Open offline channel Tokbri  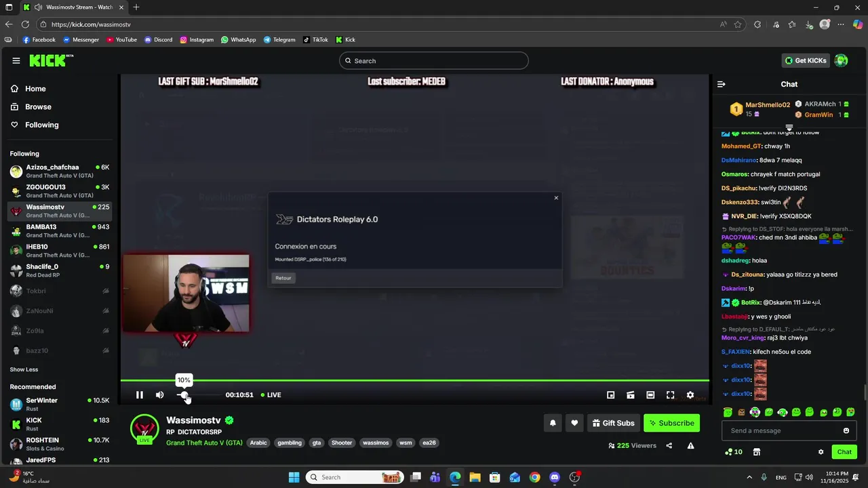click(x=60, y=291)
